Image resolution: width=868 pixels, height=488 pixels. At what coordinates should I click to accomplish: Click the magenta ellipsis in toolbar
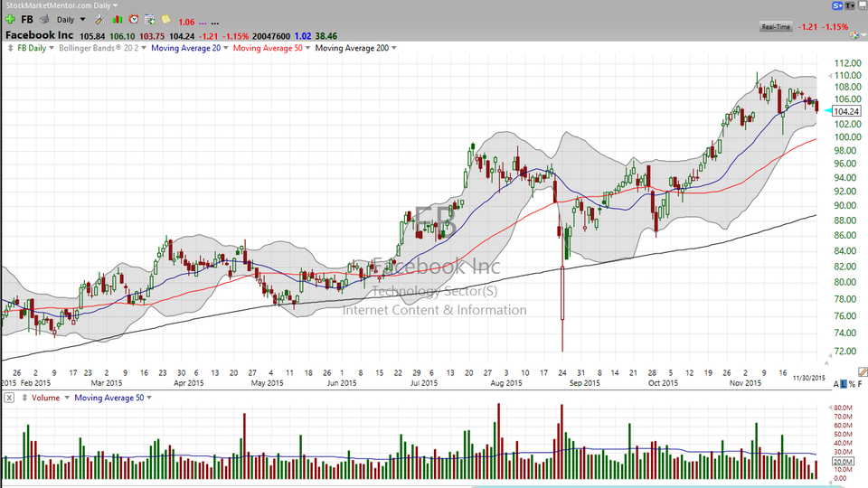click(202, 23)
